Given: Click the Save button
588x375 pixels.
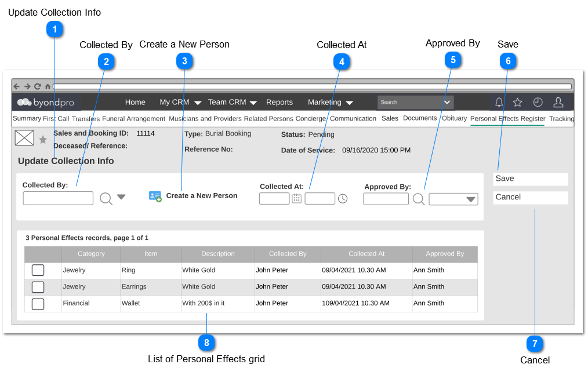Looking at the screenshot, I should [530, 179].
